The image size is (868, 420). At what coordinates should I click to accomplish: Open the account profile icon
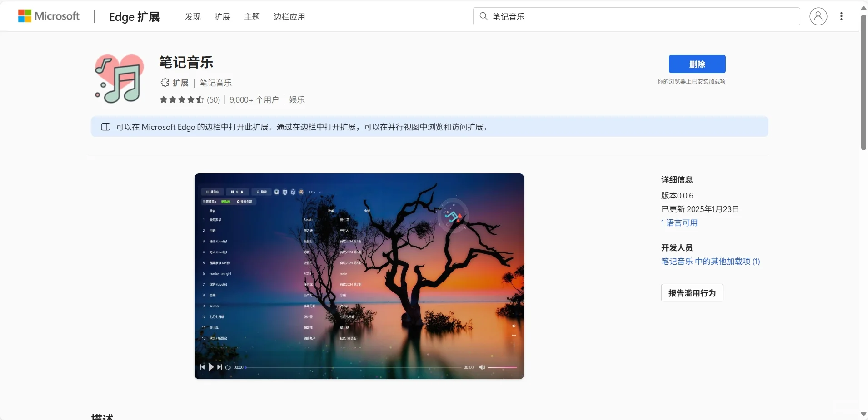coord(819,16)
